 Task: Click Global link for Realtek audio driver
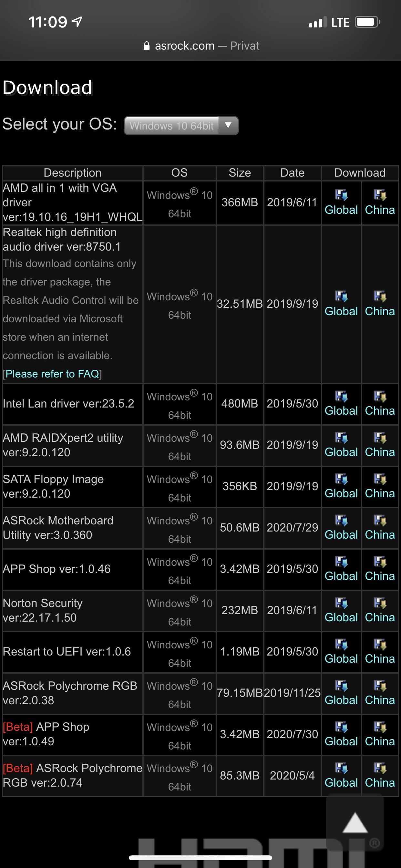pyautogui.click(x=341, y=311)
